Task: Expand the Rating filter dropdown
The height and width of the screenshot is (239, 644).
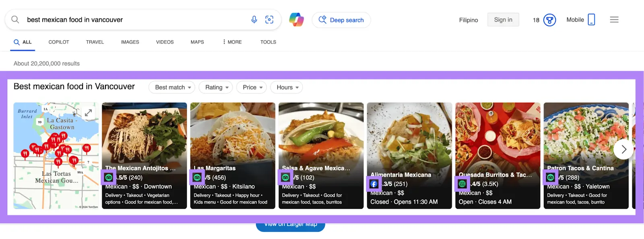Action: click(217, 87)
